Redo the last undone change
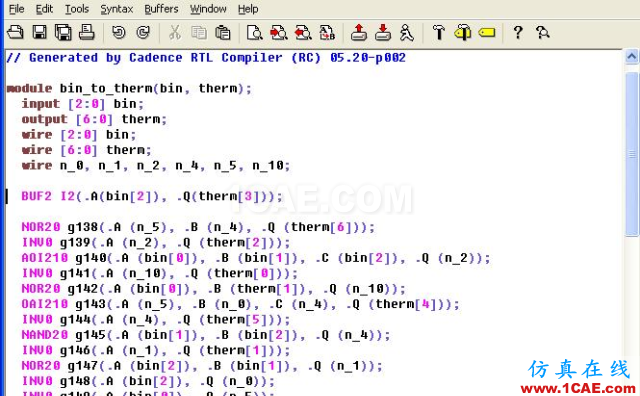This screenshot has width=640, height=396. point(143,32)
